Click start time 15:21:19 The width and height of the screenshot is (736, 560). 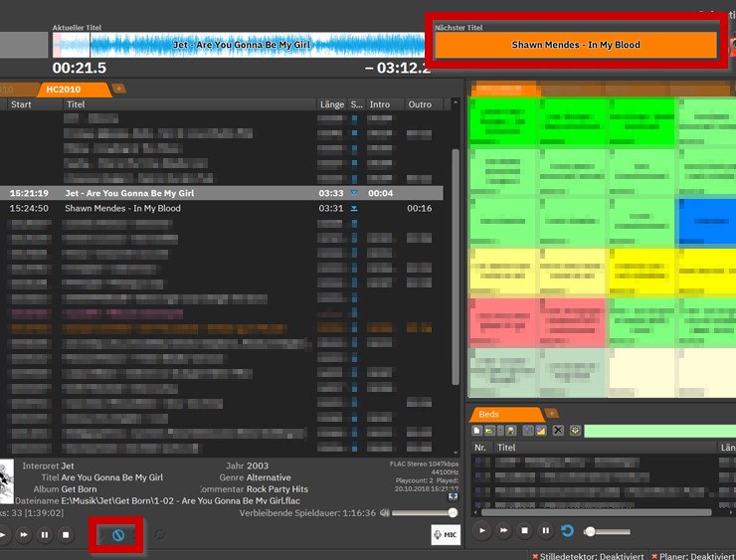point(29,193)
